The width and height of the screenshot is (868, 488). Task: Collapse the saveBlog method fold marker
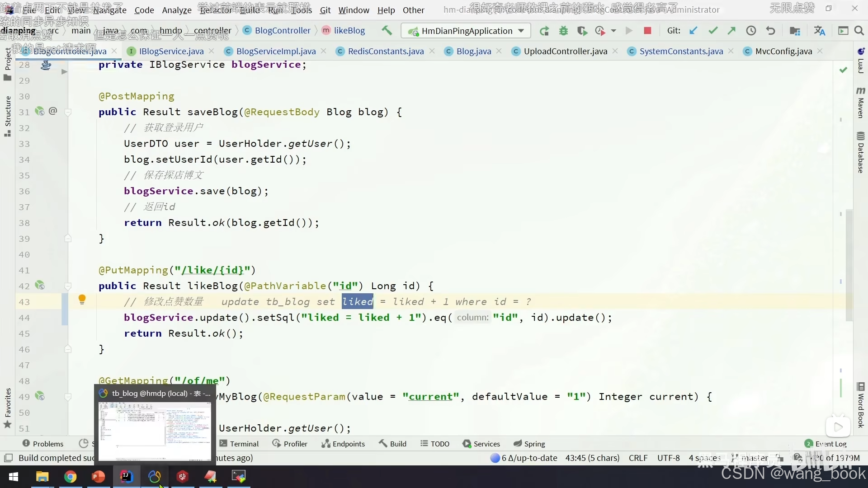pos(68,112)
